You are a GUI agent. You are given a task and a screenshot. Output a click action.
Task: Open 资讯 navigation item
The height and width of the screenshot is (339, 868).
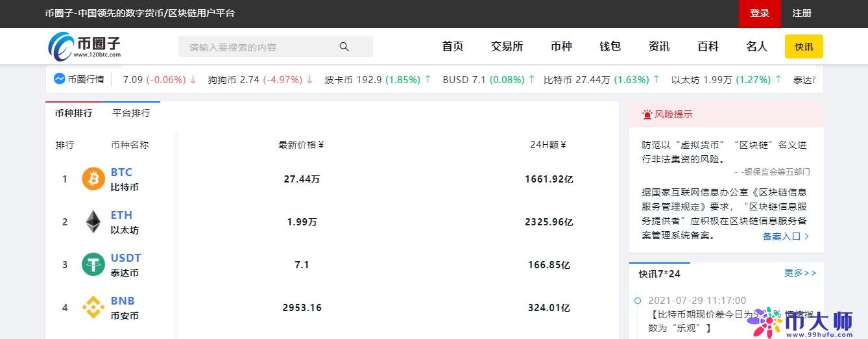pyautogui.click(x=659, y=46)
